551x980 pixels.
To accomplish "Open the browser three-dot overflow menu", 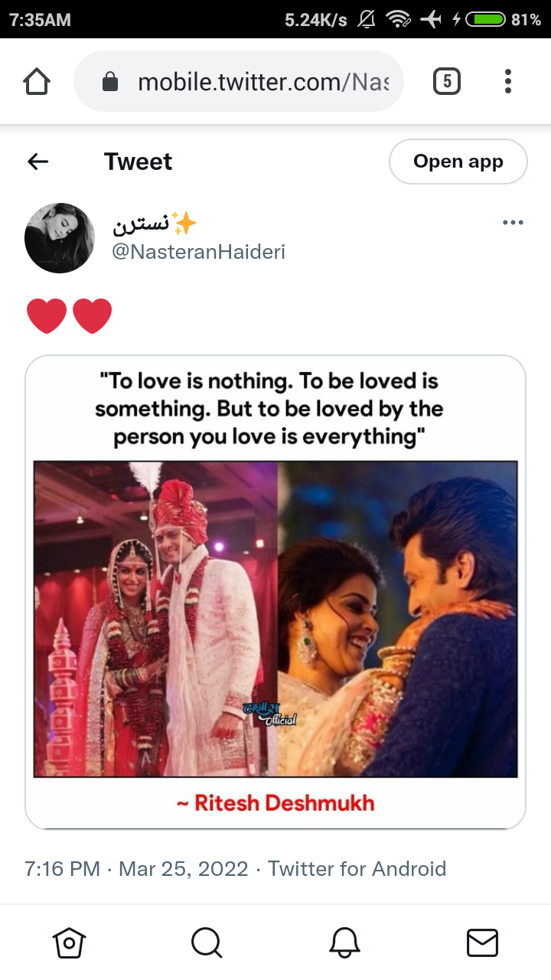I will pos(508,80).
